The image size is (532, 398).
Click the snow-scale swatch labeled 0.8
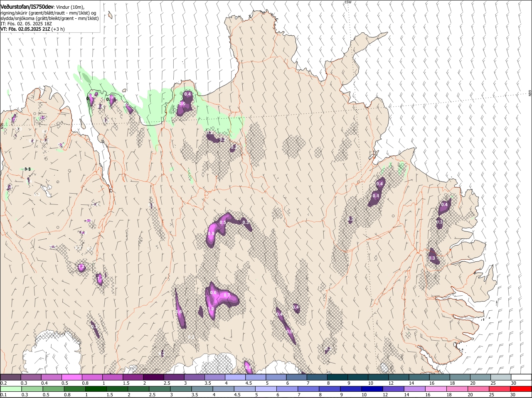click(x=92, y=377)
